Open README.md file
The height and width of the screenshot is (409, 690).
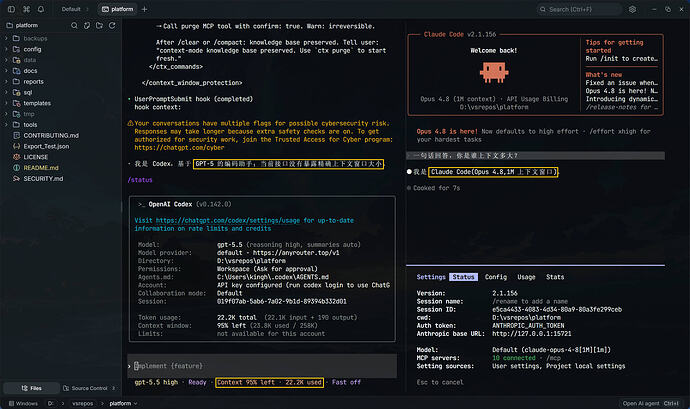(41, 168)
